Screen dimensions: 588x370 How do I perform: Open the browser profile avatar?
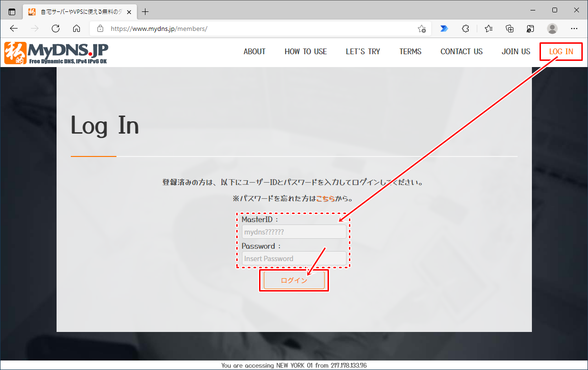click(552, 29)
